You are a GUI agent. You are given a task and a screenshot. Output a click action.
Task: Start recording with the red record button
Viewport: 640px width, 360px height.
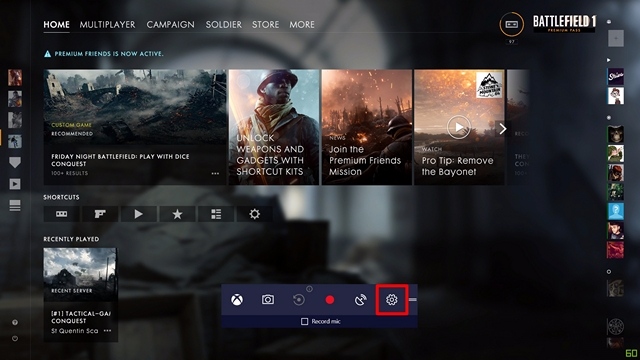[x=330, y=300]
